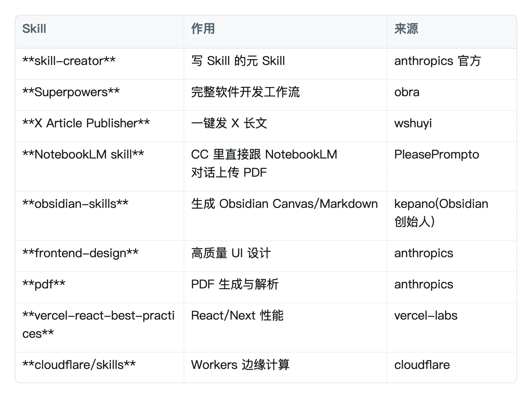
Task: Select the '完整软件开发工作流' description
Action: 245,92
